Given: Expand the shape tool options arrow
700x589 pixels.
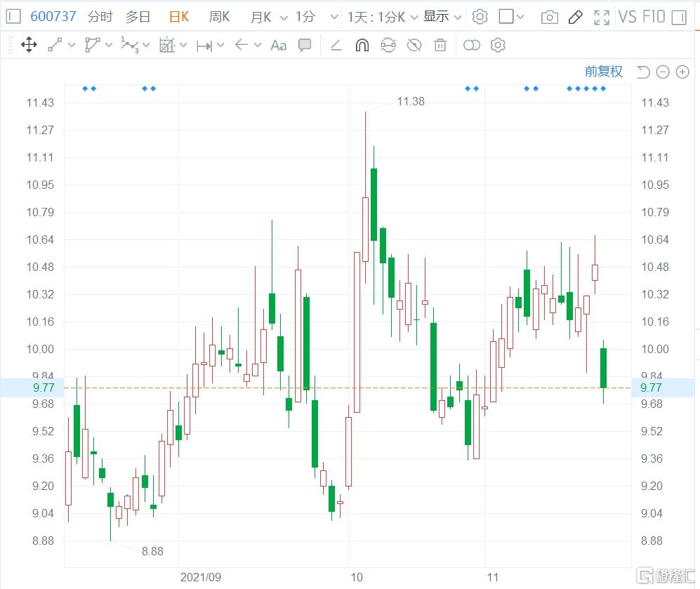Looking at the screenshot, I should [x=109, y=45].
